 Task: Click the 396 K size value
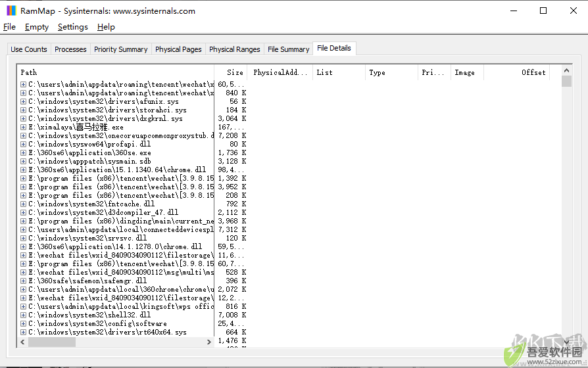point(236,281)
